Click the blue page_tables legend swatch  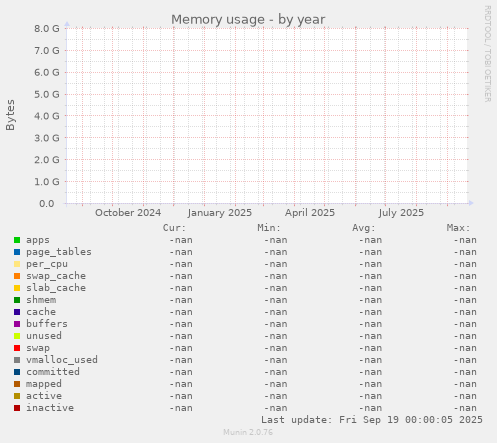coord(17,252)
